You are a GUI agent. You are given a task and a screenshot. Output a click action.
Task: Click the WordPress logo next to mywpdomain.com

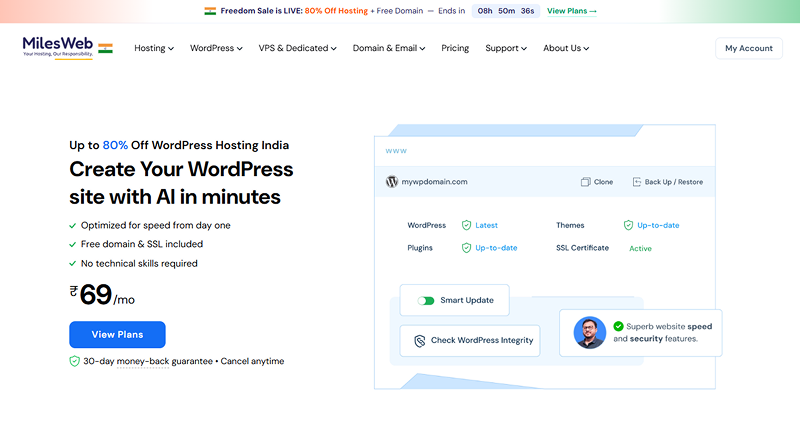(392, 182)
